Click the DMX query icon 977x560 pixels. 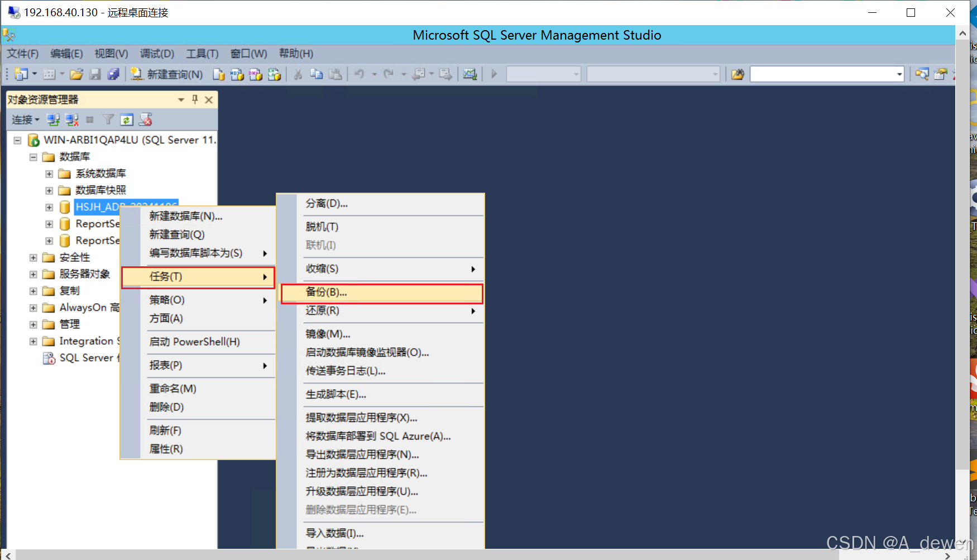(256, 74)
